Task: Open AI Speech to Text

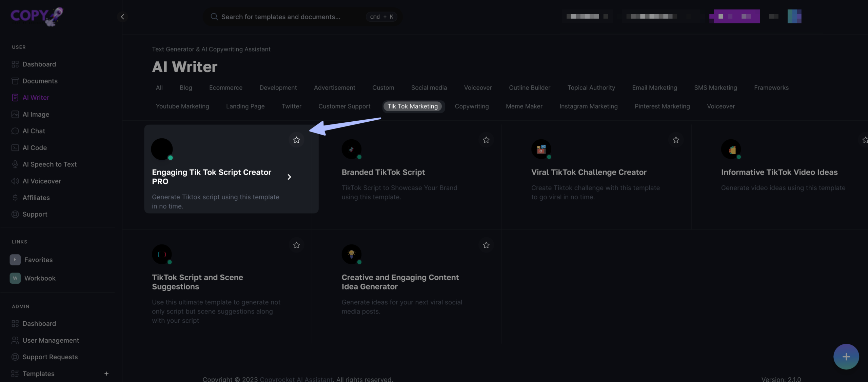Action: 50,164
